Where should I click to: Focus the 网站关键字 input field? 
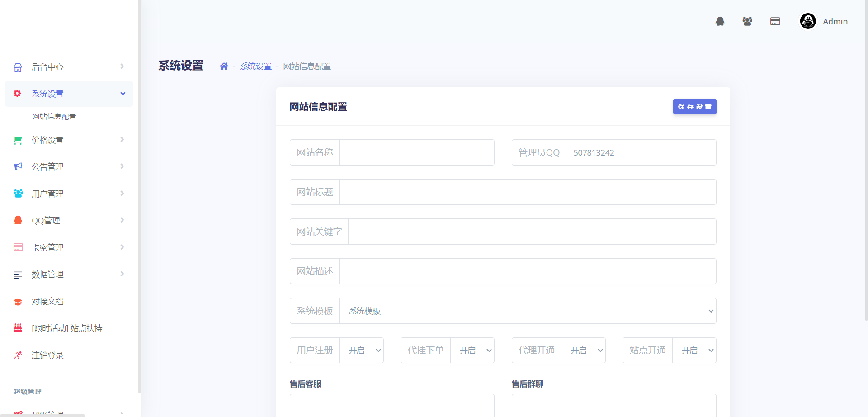[532, 232]
